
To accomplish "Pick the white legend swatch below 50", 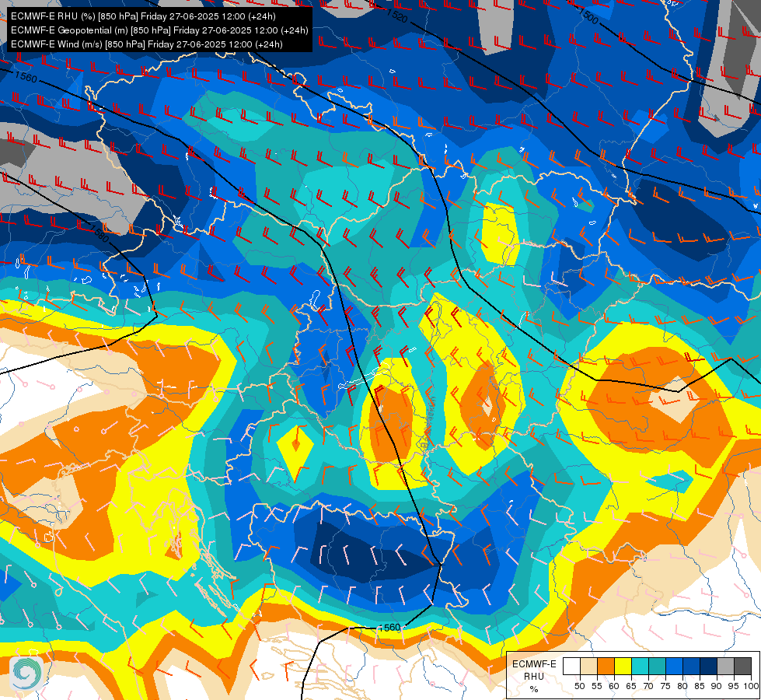I will 571,666.
